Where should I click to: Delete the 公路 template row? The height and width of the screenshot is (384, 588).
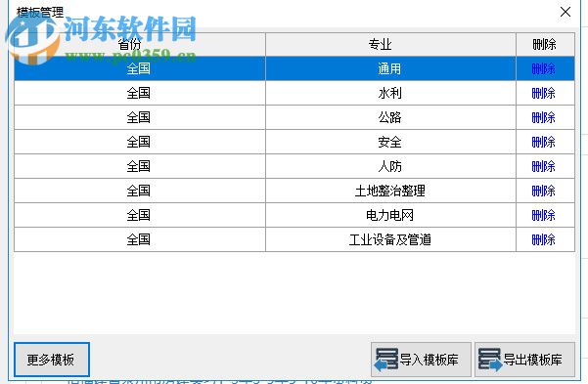pos(543,117)
